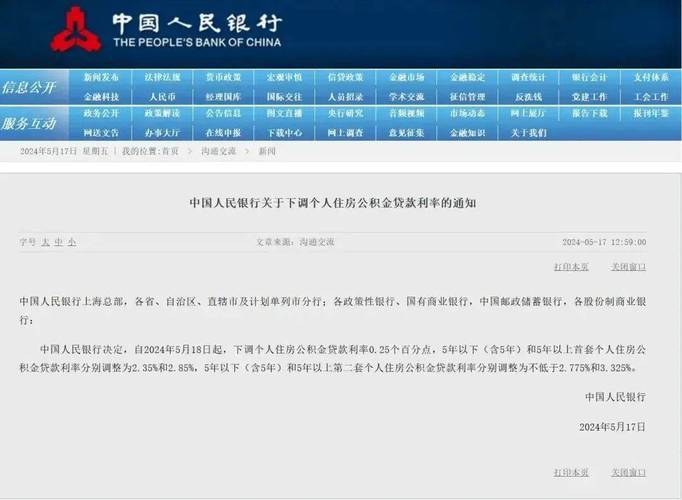Set the font size to 小

[72, 242]
